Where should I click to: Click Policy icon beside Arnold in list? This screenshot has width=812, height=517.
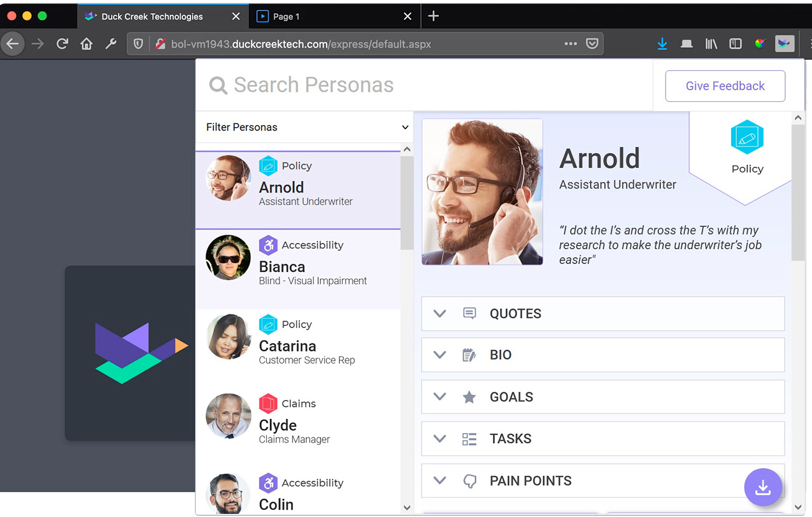pos(268,166)
